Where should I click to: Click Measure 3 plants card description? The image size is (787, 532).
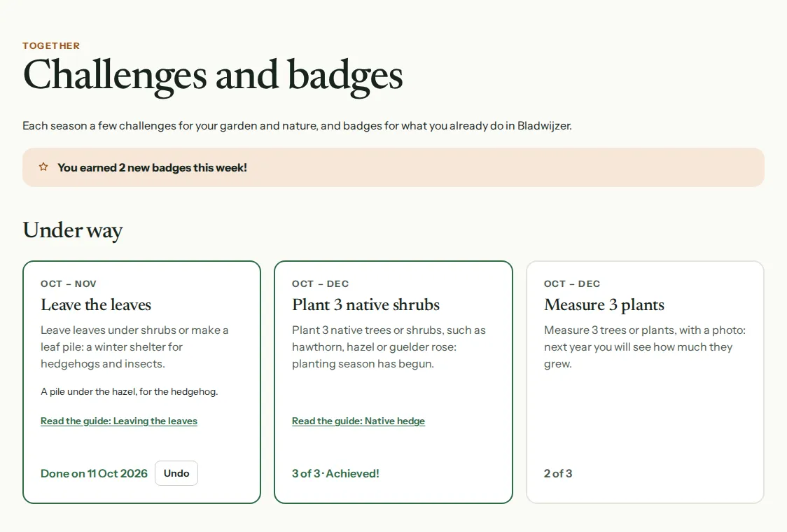645,346
